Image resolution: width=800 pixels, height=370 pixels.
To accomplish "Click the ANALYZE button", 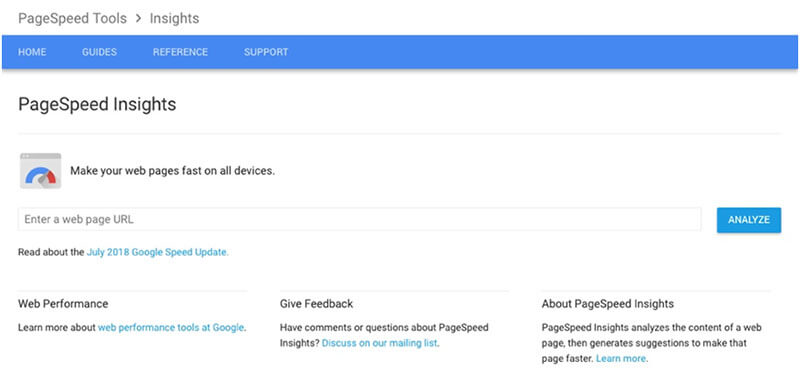I will pyautogui.click(x=748, y=220).
